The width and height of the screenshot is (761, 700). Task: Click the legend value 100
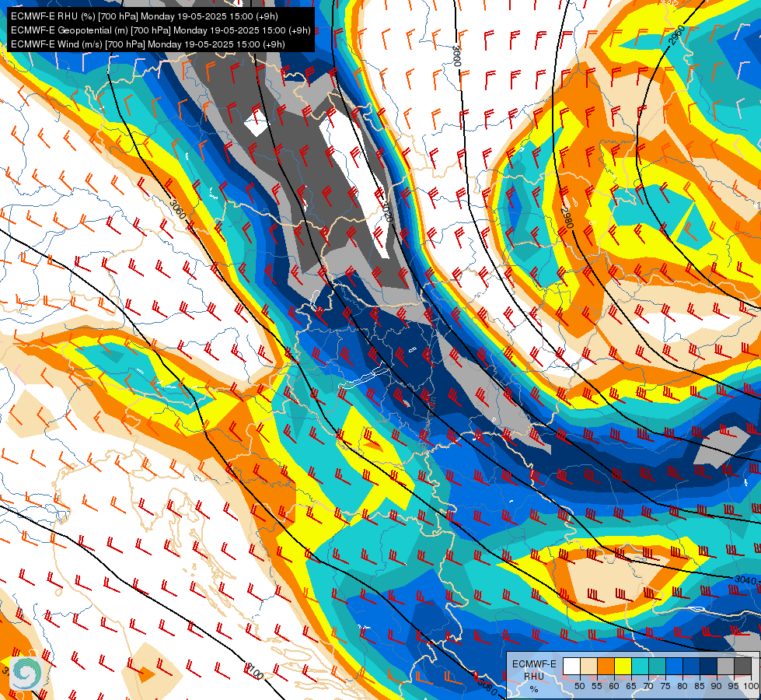(751, 686)
